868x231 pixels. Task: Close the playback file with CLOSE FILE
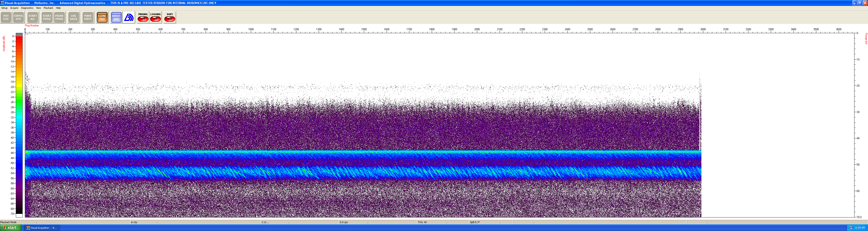point(102,18)
